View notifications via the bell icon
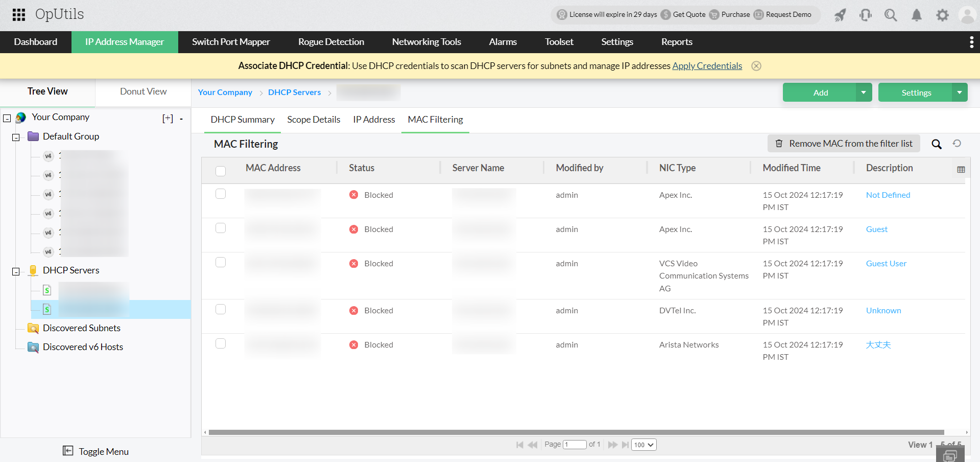 point(916,15)
